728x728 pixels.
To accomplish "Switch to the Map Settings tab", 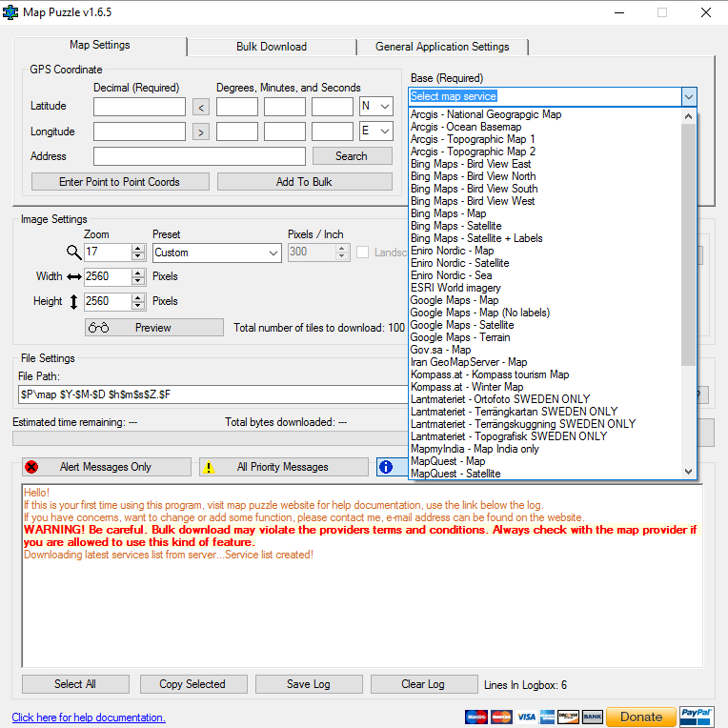I will (100, 46).
